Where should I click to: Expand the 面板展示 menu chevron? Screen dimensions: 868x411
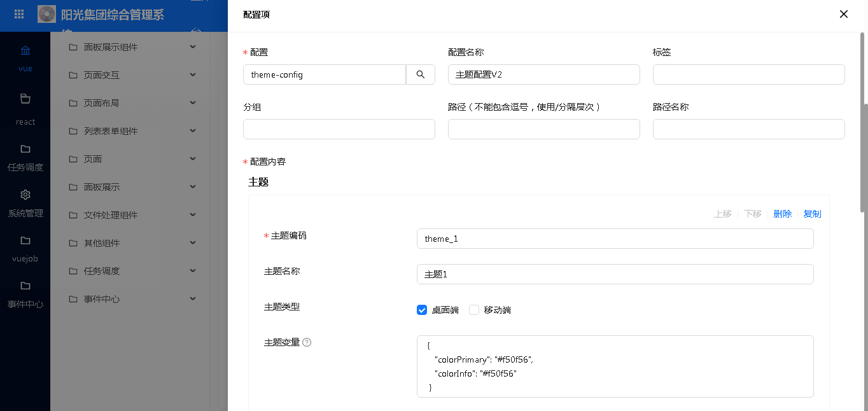tap(193, 186)
